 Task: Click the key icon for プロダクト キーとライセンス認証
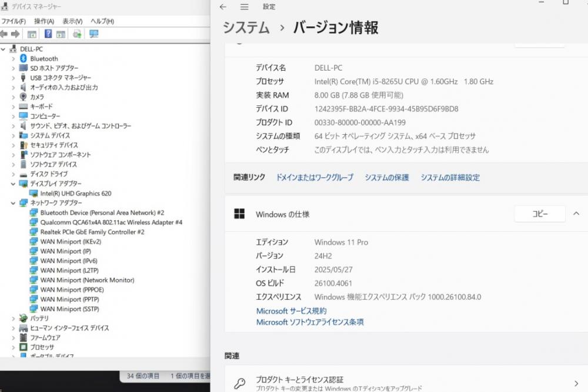[x=239, y=383]
